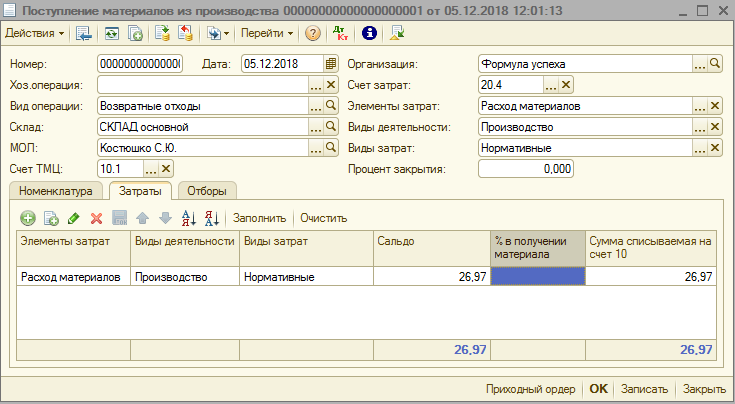Sort table ascending with А-Я icon

click(188, 218)
